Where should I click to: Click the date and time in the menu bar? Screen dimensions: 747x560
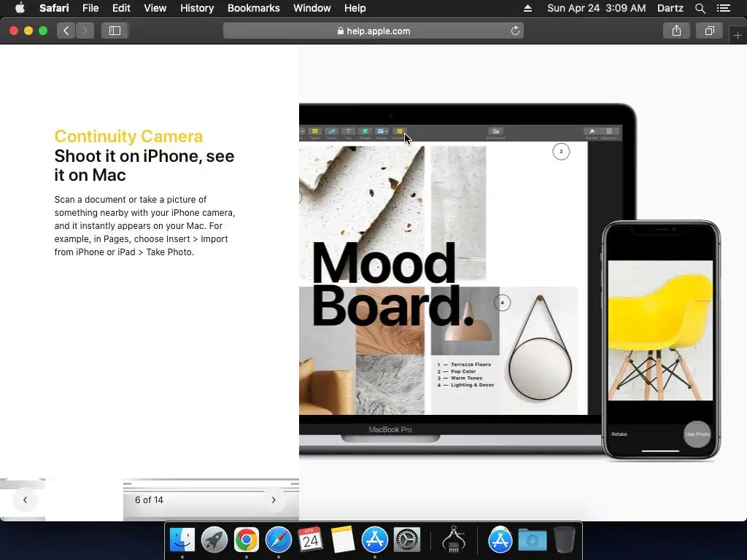[x=597, y=8]
